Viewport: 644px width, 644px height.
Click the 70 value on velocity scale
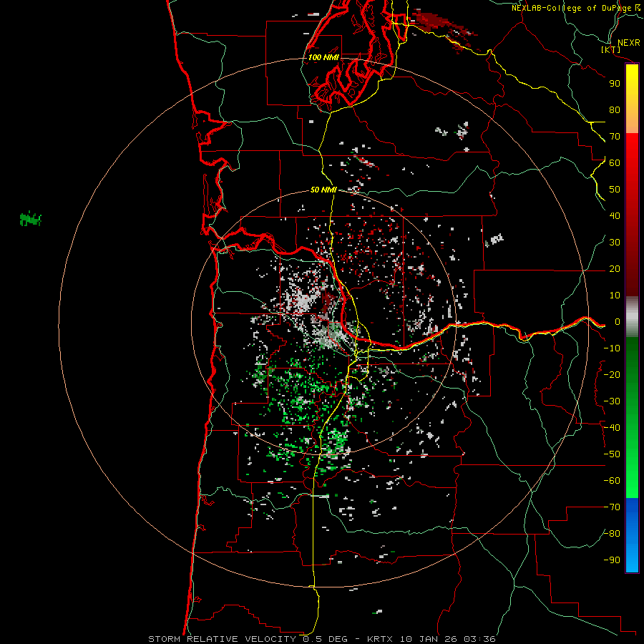pos(615,137)
